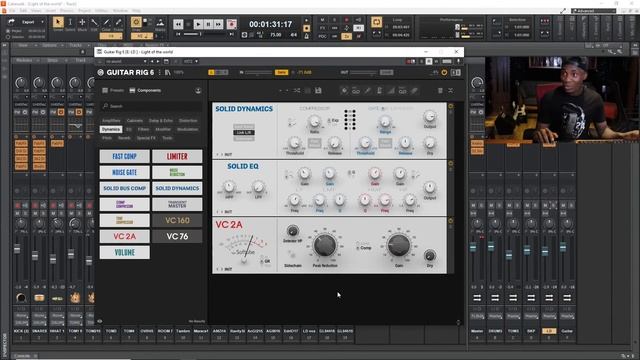Fast-forward the transport
640x360 pixels.
(219, 24)
